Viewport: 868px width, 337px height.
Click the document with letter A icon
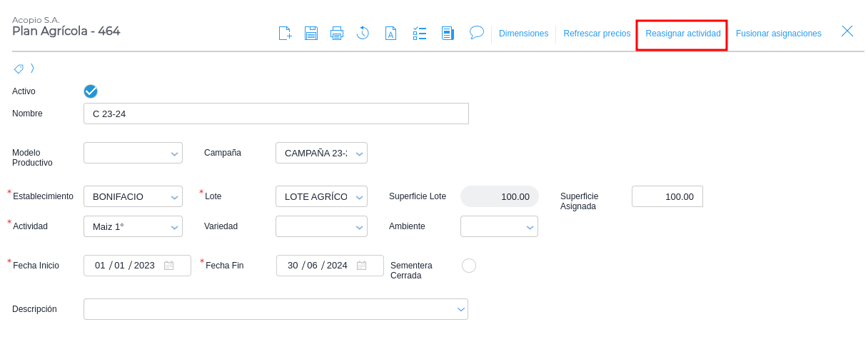390,33
